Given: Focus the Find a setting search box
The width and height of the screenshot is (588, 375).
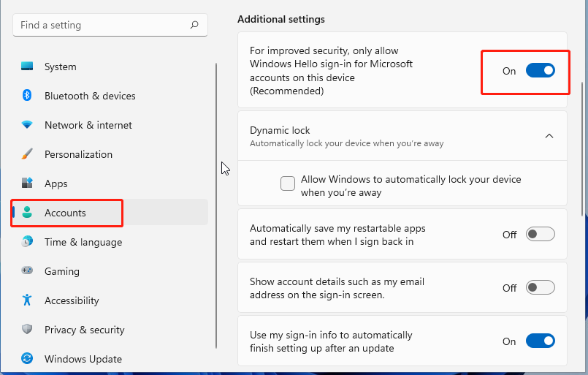Looking at the screenshot, I should [x=110, y=25].
